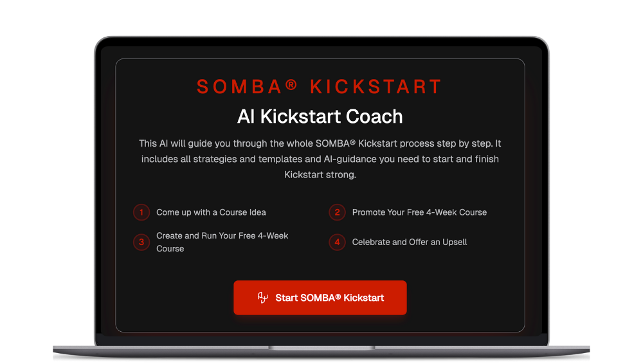Open "Promote Your Free 4-Week Course" step

tap(419, 212)
